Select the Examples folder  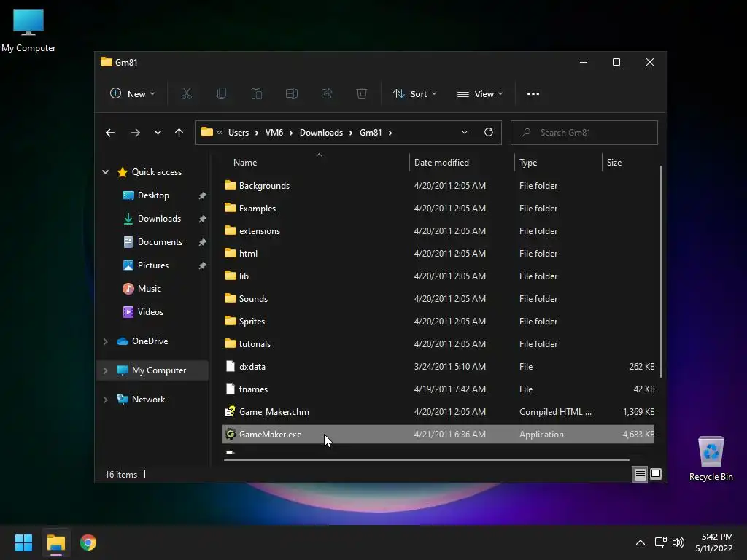click(x=438, y=208)
